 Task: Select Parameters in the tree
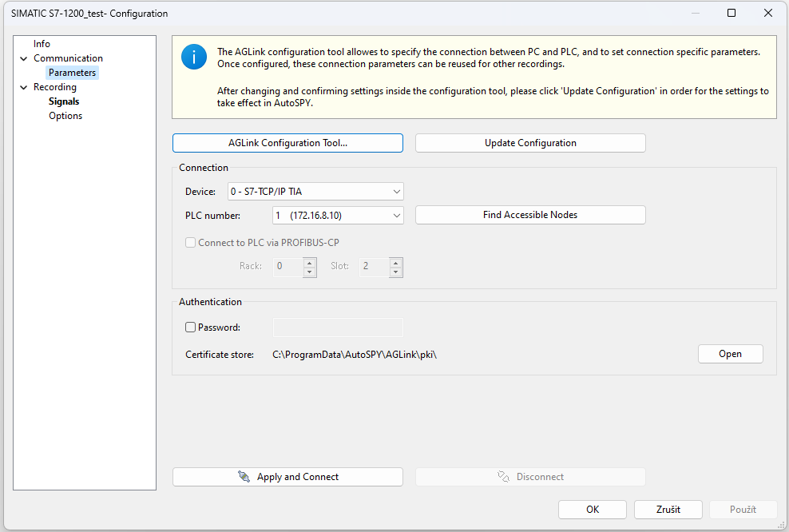click(72, 73)
